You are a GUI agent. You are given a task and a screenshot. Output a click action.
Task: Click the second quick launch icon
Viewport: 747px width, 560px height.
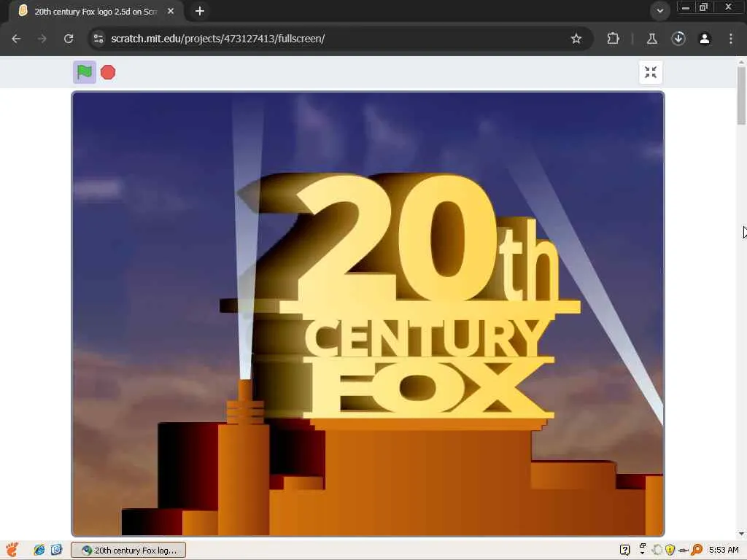pos(56,550)
